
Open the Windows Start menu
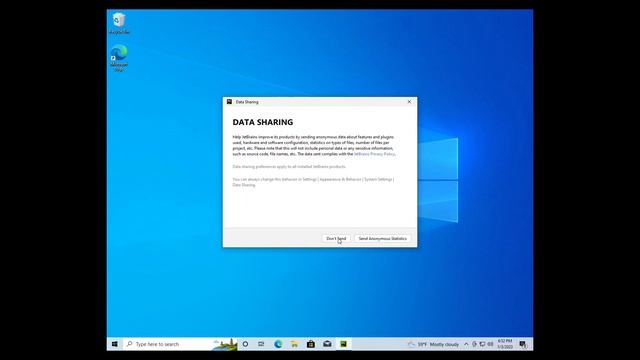tap(115, 344)
